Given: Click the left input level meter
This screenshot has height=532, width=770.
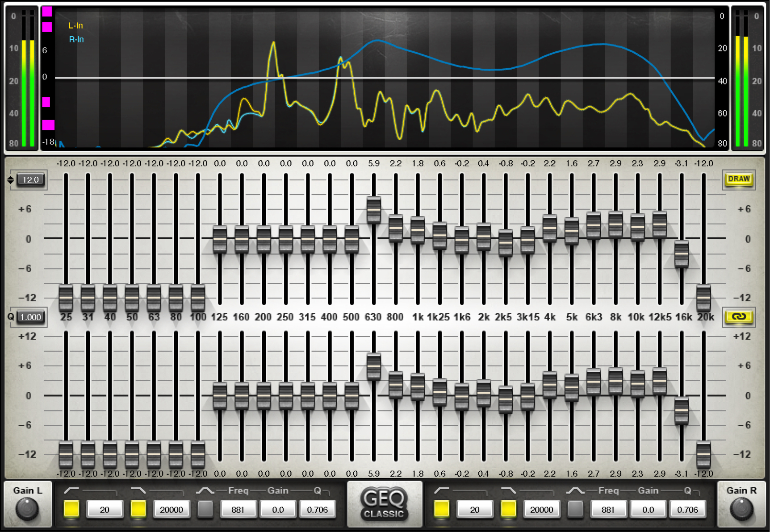Looking at the screenshot, I should [x=27, y=80].
